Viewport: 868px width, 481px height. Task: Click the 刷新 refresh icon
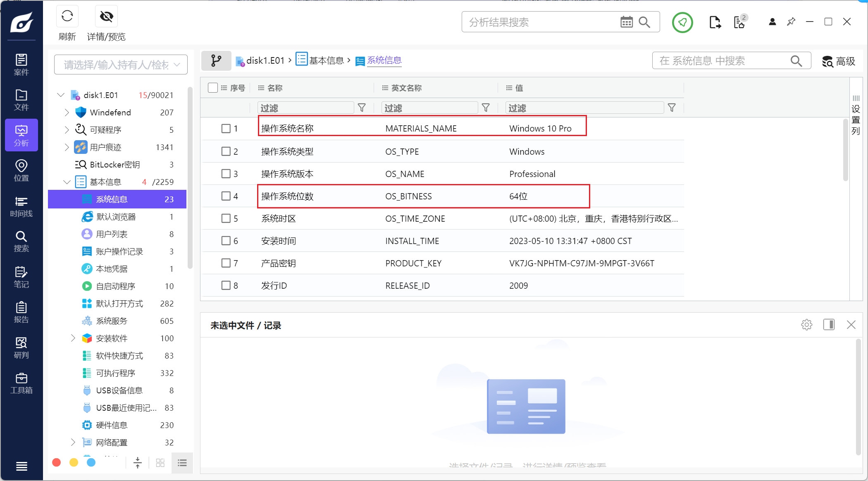(x=67, y=17)
